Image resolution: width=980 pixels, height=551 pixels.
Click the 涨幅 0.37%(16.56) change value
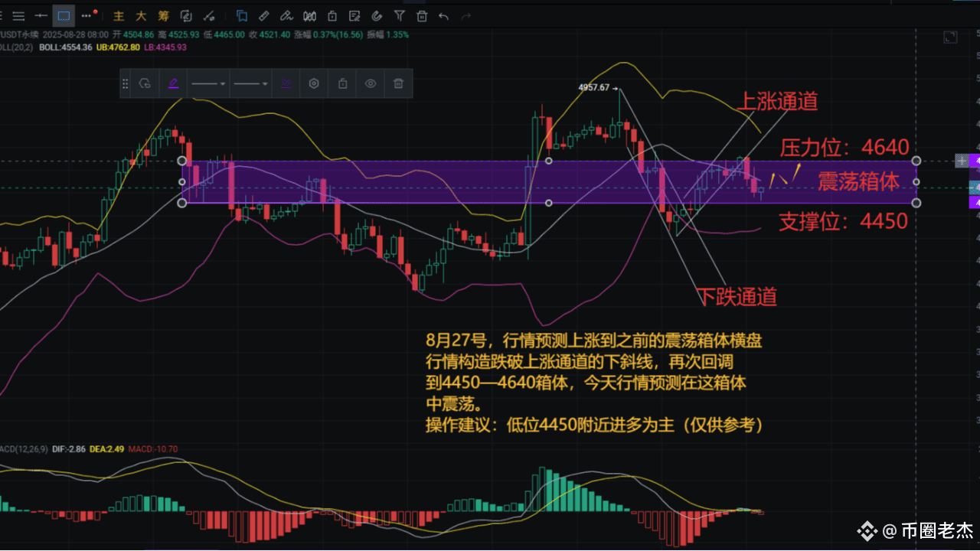328,34
